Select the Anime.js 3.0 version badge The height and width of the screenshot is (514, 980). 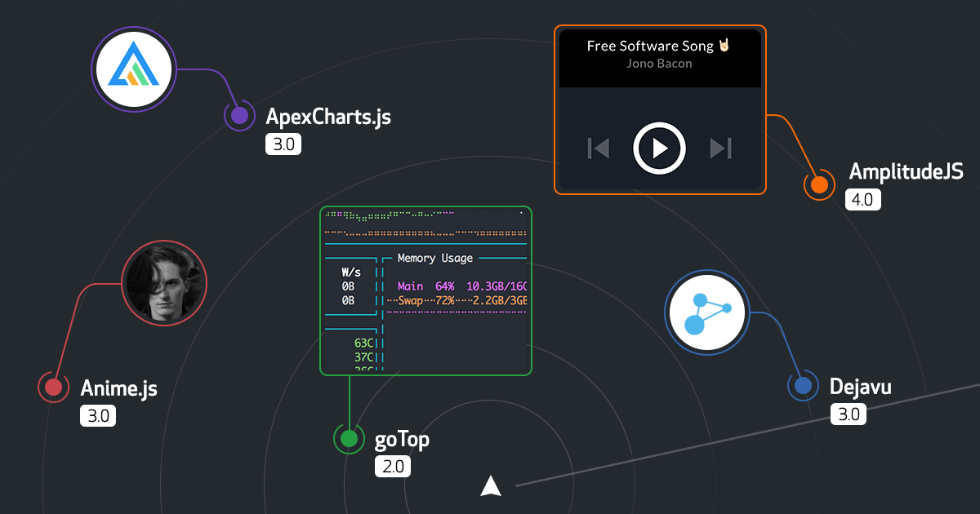point(98,415)
